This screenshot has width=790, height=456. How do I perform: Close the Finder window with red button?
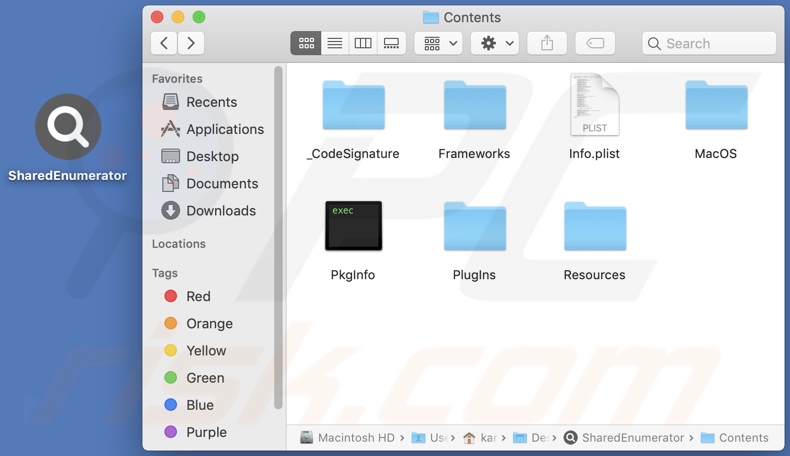[x=157, y=17]
